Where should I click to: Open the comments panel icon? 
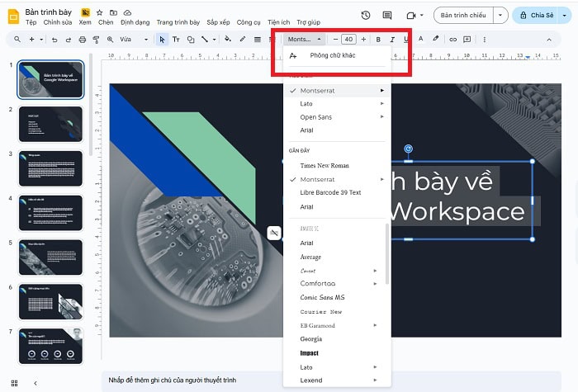pos(387,15)
